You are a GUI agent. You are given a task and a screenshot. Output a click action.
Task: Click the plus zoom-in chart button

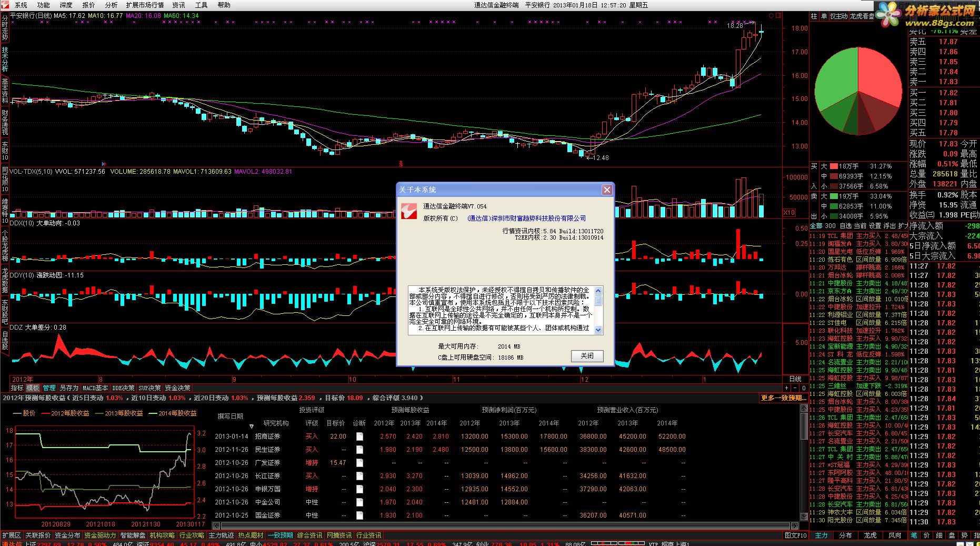coord(786,388)
